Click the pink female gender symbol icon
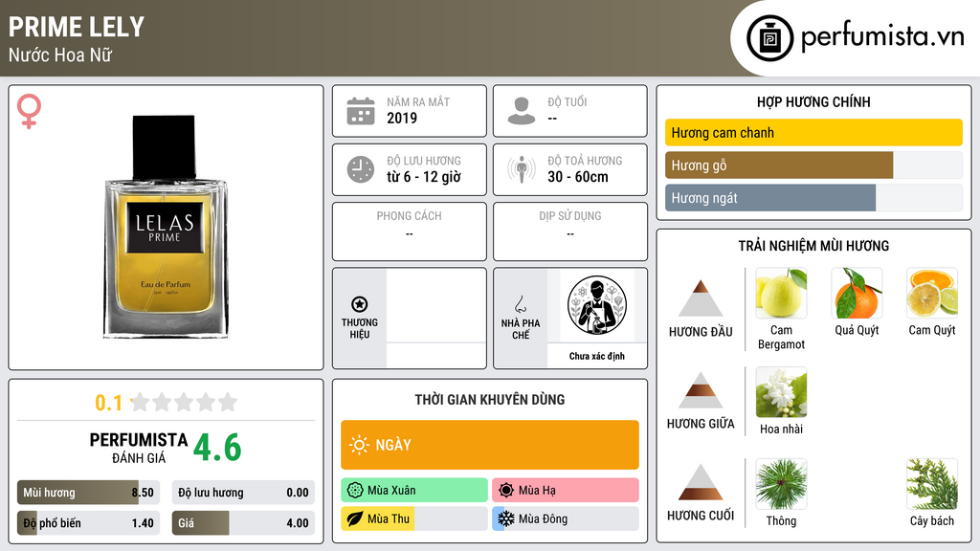This screenshot has width=980, height=551. pos(29,111)
